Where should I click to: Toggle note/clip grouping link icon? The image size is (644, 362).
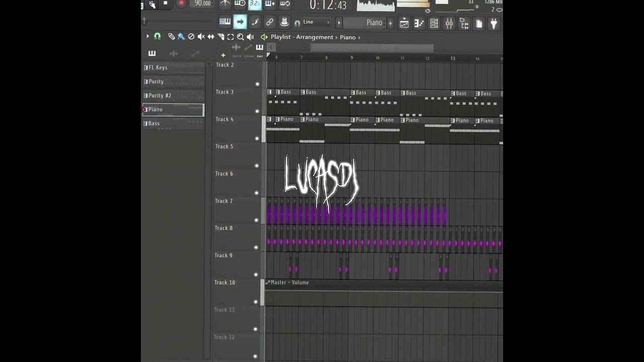(x=270, y=22)
